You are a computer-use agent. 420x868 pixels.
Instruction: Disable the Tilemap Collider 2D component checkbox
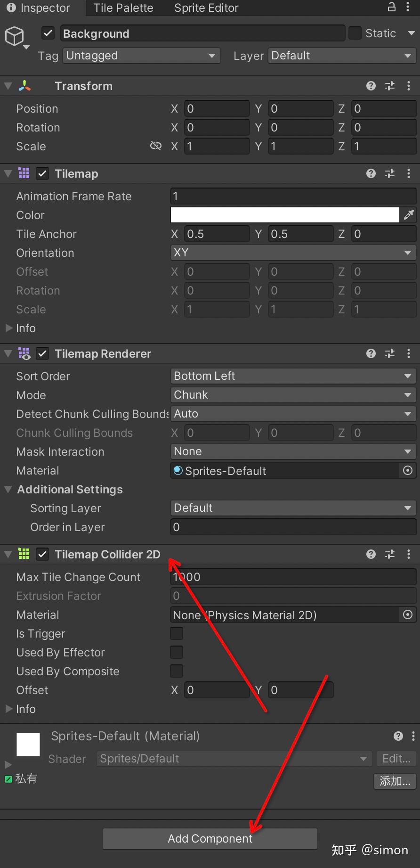coord(43,555)
